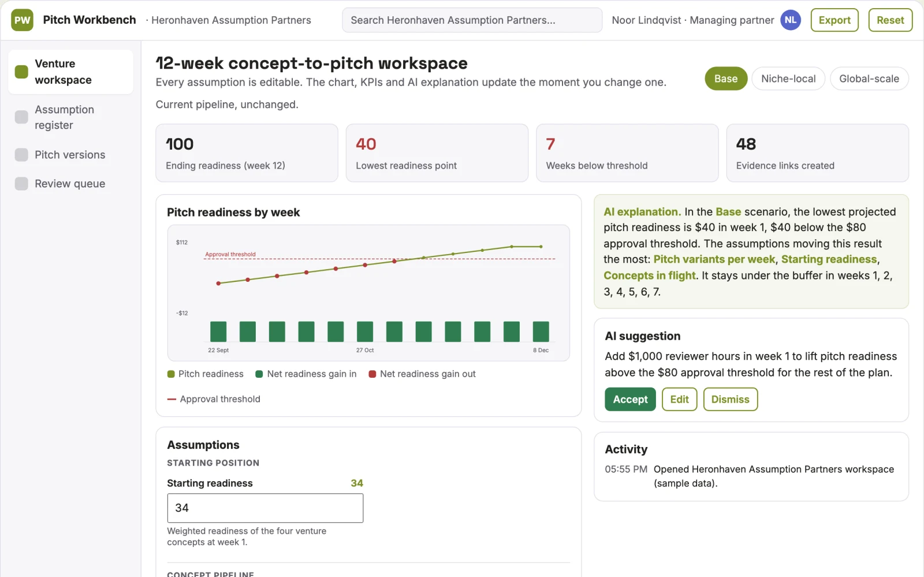The width and height of the screenshot is (924, 577).
Task: Switch to the Global-scale scenario
Action: (869, 79)
